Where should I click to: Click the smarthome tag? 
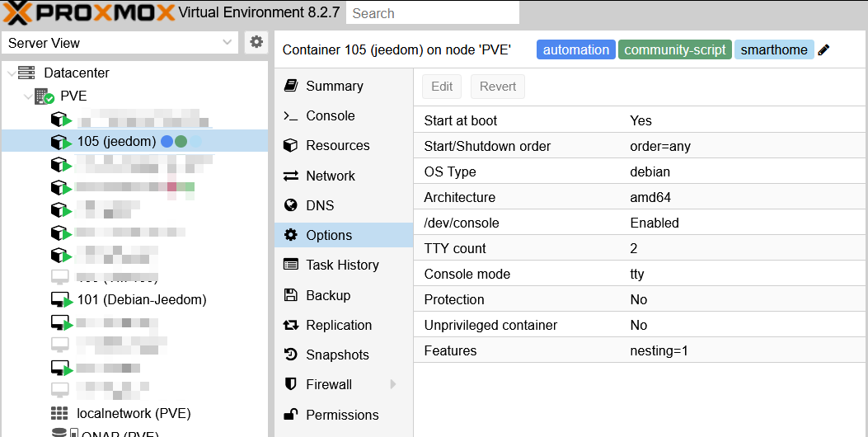(x=774, y=49)
